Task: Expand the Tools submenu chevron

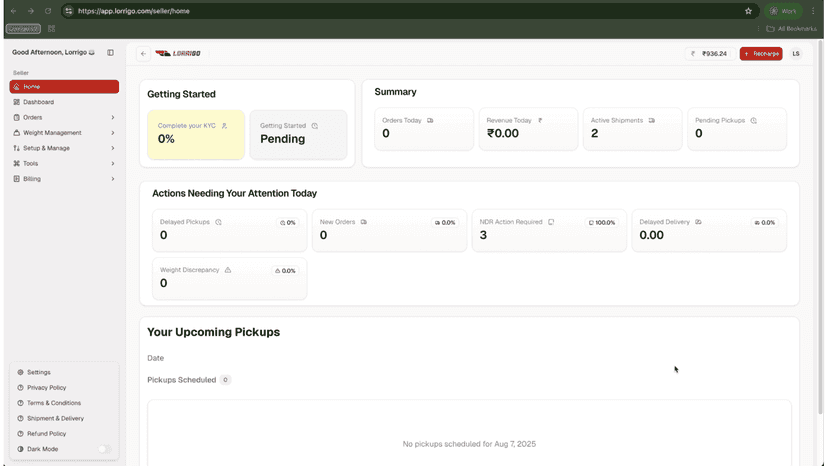Action: (x=112, y=163)
